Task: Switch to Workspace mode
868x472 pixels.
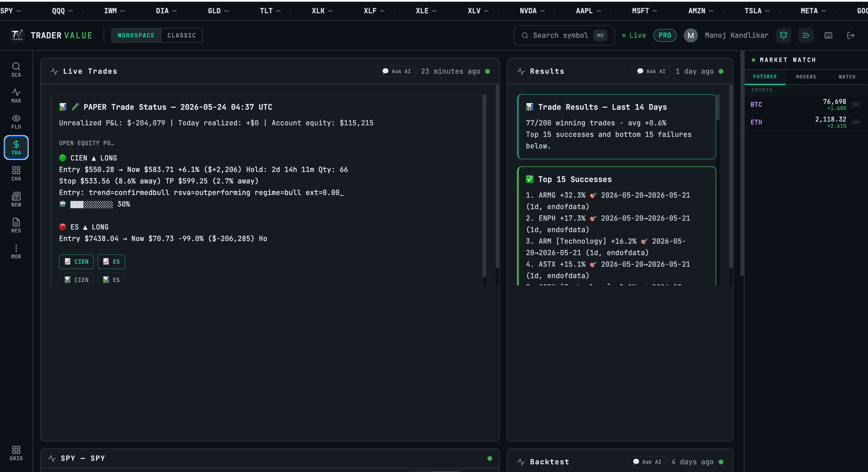Action: point(136,35)
